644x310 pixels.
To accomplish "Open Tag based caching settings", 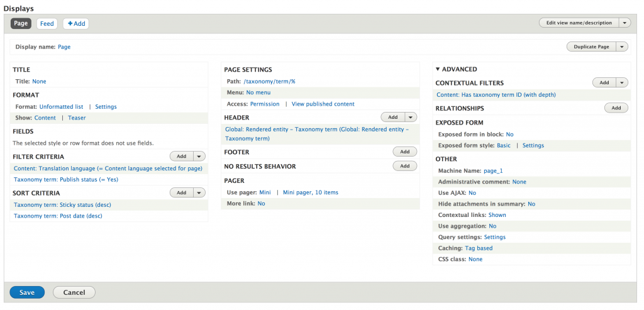I will 479,248.
